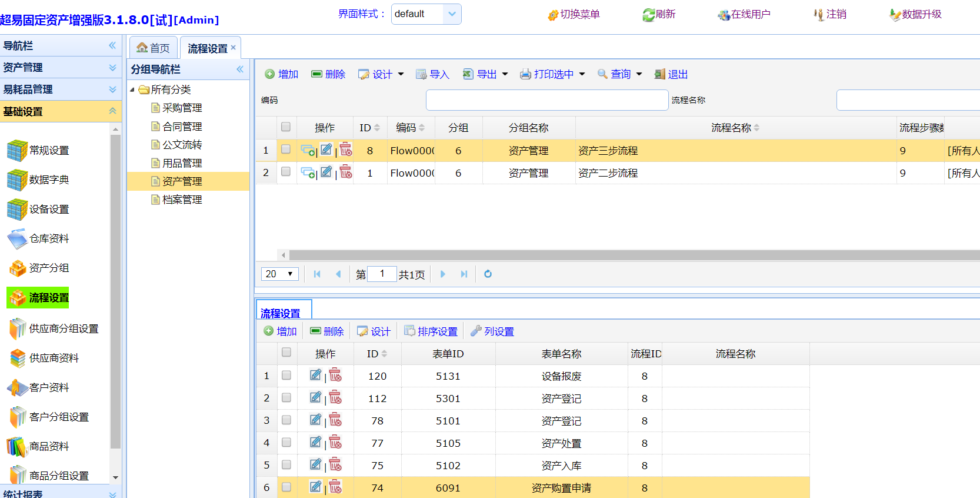Open the page size 20 dropdown
The height and width of the screenshot is (498, 980).
pyautogui.click(x=280, y=274)
